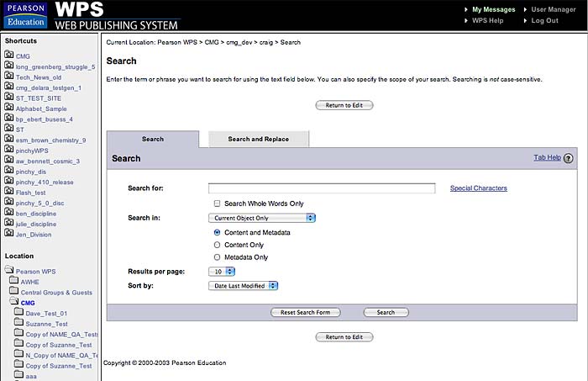Click the folder icon beside julie_discipline

click(x=9, y=223)
